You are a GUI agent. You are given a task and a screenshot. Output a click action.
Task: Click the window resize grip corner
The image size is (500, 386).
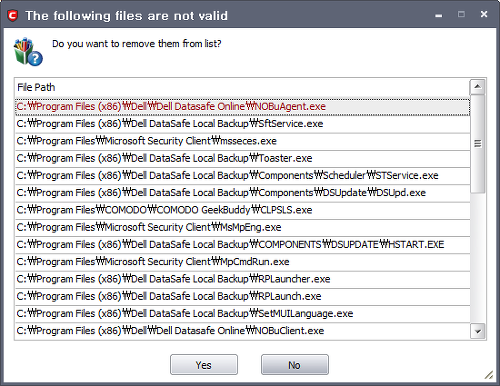(489, 375)
